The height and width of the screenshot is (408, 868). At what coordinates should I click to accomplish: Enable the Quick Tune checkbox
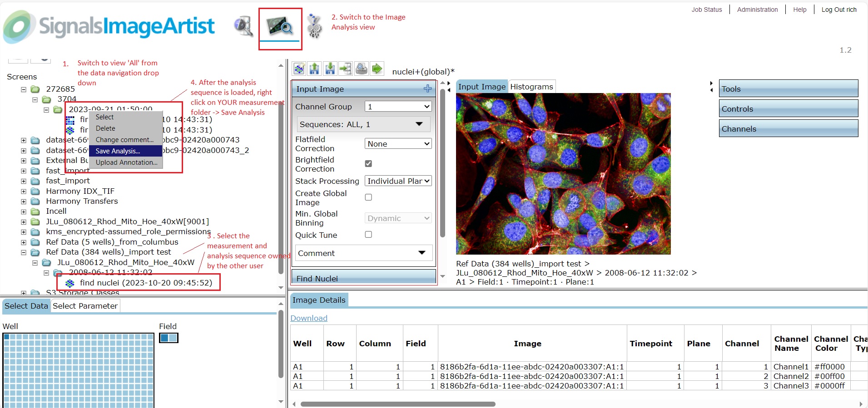[368, 235]
